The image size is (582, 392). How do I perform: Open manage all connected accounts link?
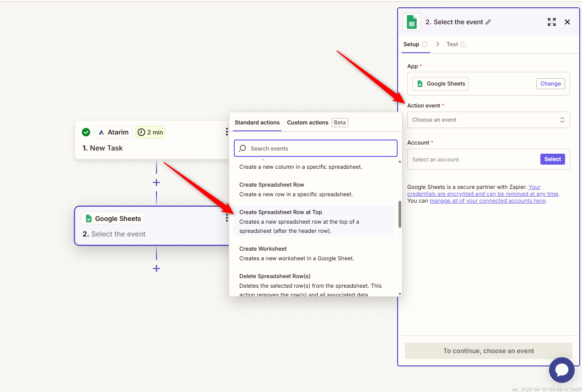(487, 201)
